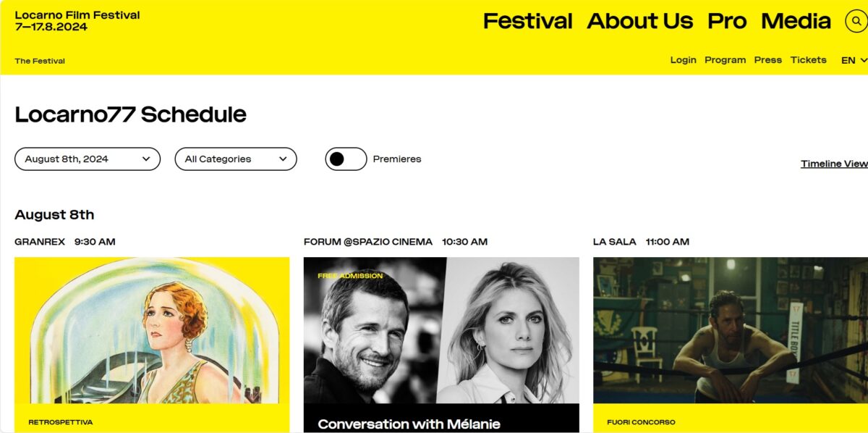Click the Fuori Concorso category label
This screenshot has width=868, height=433.
[641, 422]
